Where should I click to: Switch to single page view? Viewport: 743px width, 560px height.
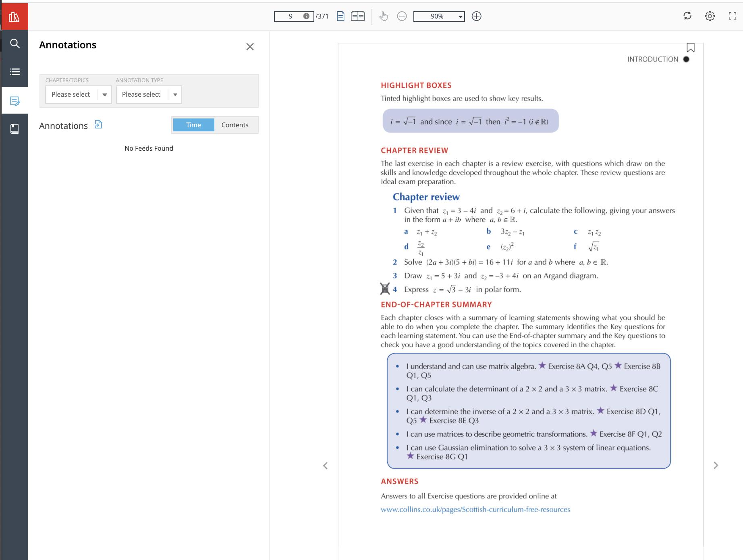[340, 16]
